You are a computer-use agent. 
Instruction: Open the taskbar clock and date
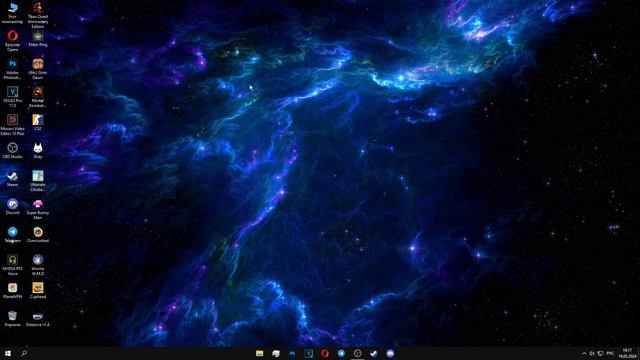[627, 353]
